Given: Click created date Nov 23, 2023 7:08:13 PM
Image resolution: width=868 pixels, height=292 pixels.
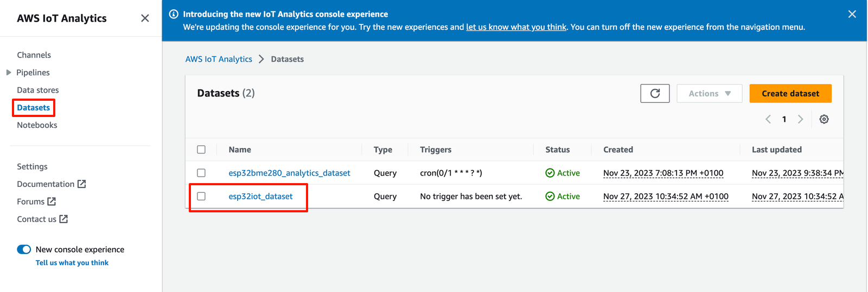Looking at the screenshot, I should 663,173.
